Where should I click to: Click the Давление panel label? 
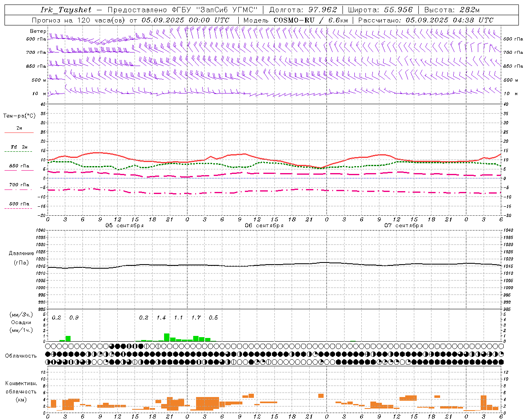(x=21, y=253)
